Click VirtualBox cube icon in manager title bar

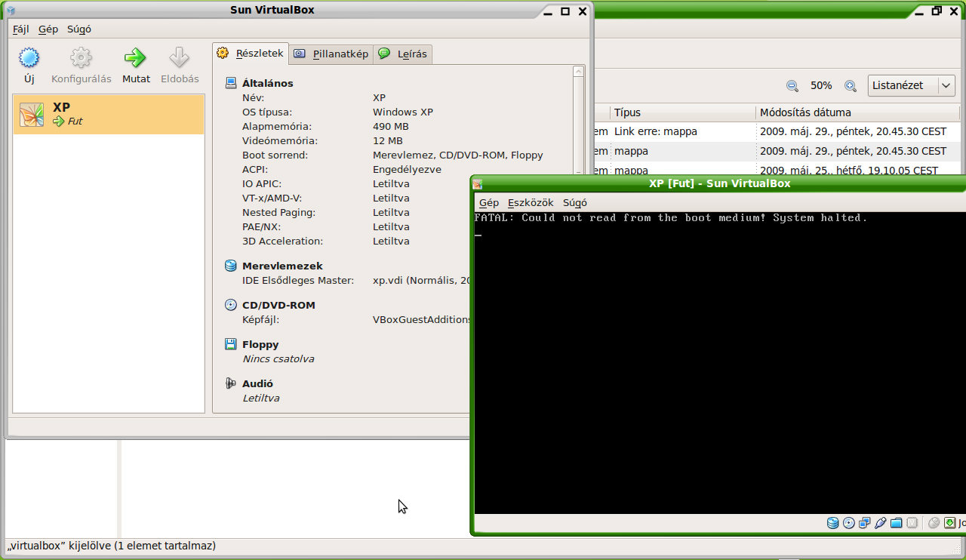coord(11,11)
